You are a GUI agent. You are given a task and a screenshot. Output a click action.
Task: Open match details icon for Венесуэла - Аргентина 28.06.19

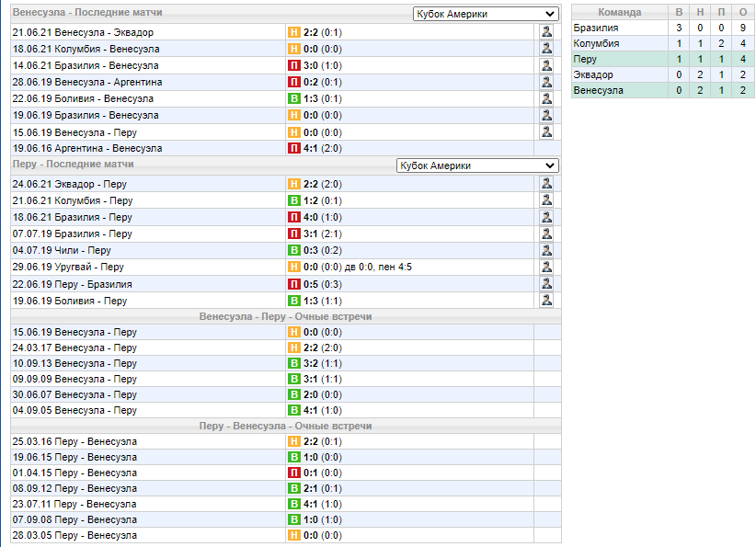pyautogui.click(x=546, y=82)
